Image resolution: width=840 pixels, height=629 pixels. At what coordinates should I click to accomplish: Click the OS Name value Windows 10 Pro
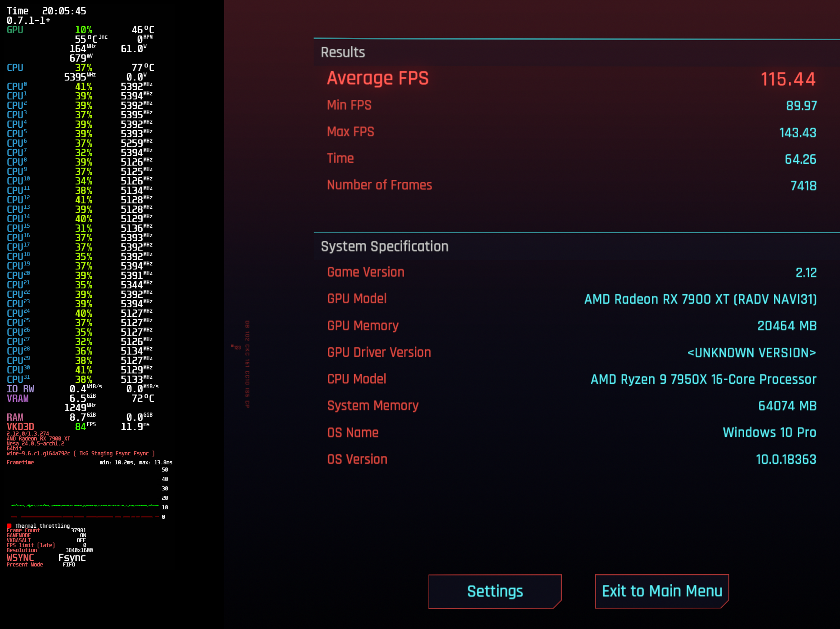pos(769,432)
